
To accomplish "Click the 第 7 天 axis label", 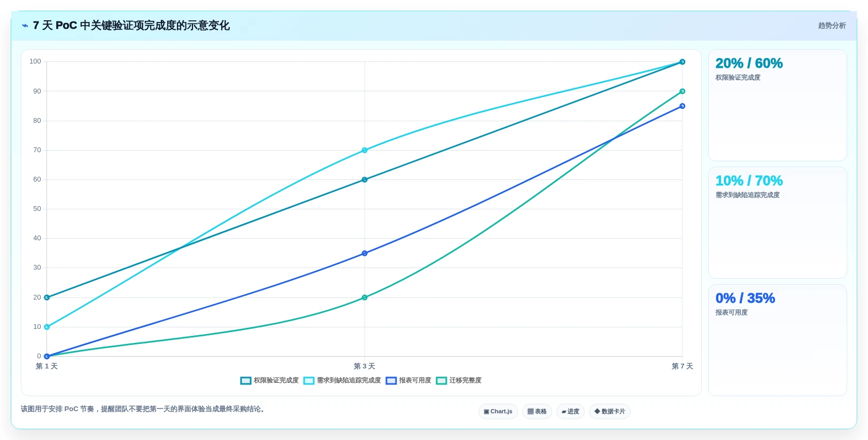I will pyautogui.click(x=683, y=366).
